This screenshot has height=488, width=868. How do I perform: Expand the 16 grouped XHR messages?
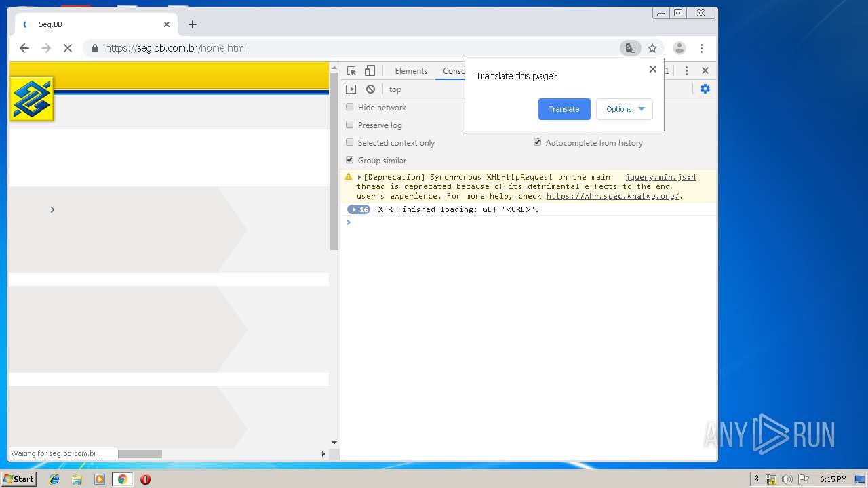(359, 209)
